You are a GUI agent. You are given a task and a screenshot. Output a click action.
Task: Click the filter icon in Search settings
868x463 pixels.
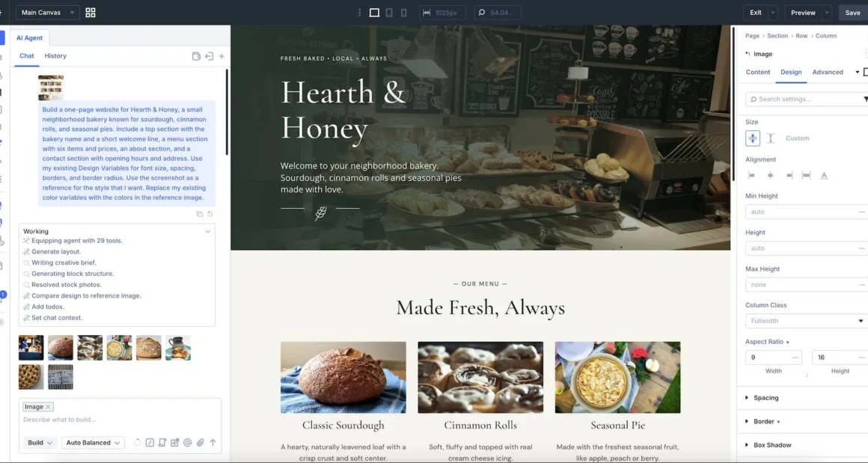(x=865, y=99)
